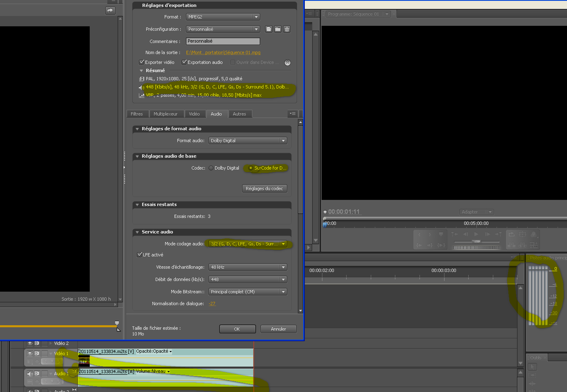567x392 pixels.
Task: Select SurCode for Dolby codec radio button
Action: click(251, 168)
